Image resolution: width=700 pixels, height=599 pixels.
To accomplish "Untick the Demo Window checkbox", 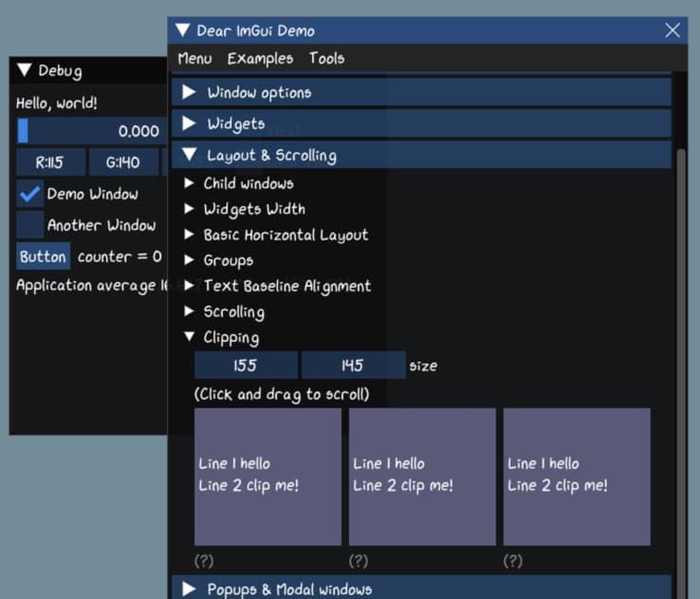I will point(30,194).
